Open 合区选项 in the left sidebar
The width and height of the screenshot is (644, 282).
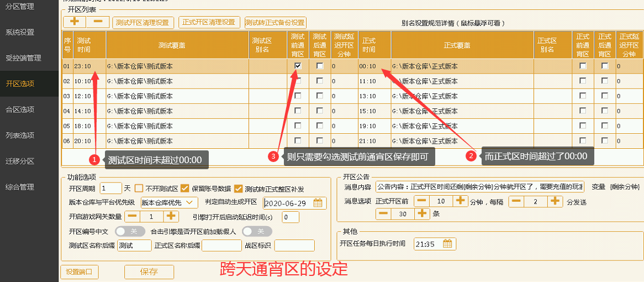[x=20, y=109]
